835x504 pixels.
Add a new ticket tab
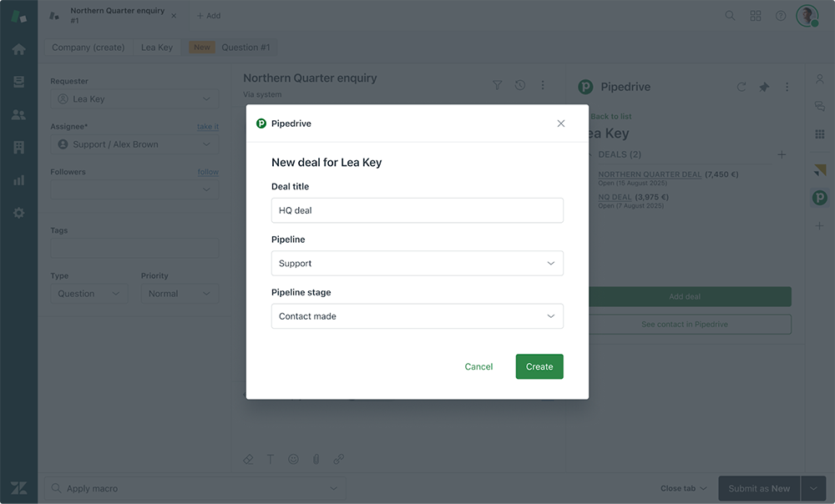point(209,16)
